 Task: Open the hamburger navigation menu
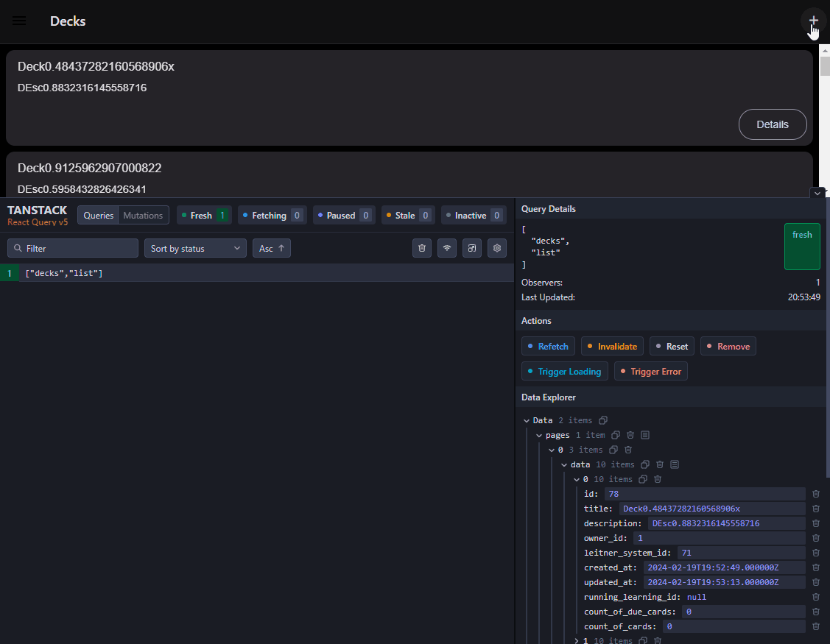pyautogui.click(x=19, y=21)
